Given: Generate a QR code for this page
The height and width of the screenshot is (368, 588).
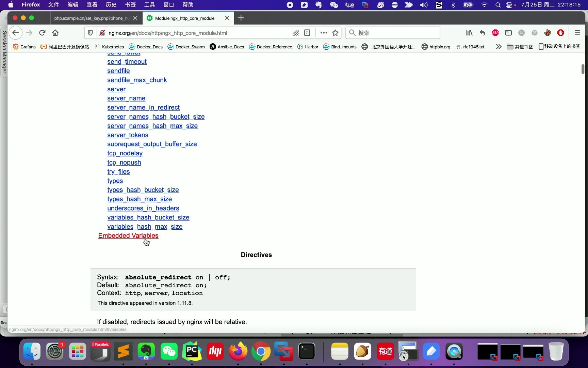Looking at the screenshot, I should click(x=296, y=33).
